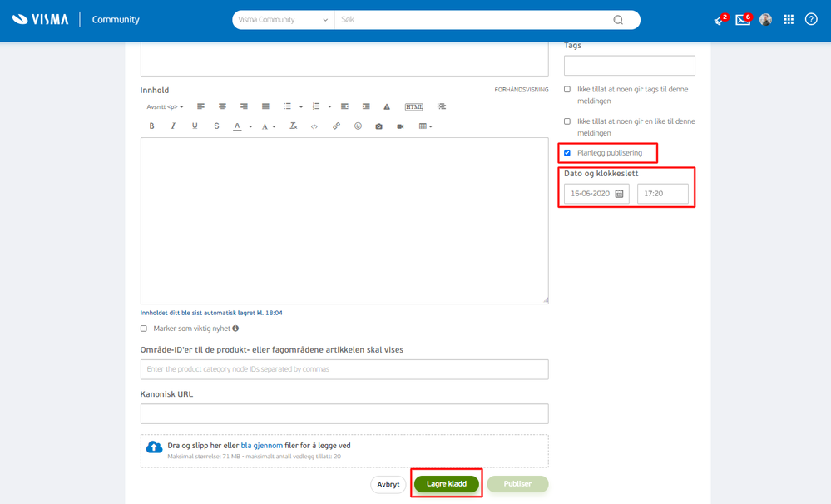Click the autosave status 'sist automatisk lagret kl. 18:04'
Screen dimensions: 831x504
[211, 313]
